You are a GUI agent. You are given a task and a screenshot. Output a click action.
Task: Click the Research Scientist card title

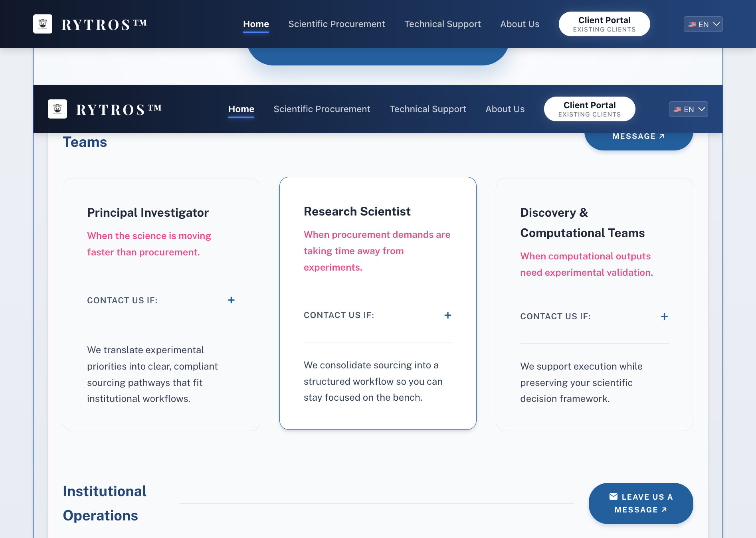[357, 212]
